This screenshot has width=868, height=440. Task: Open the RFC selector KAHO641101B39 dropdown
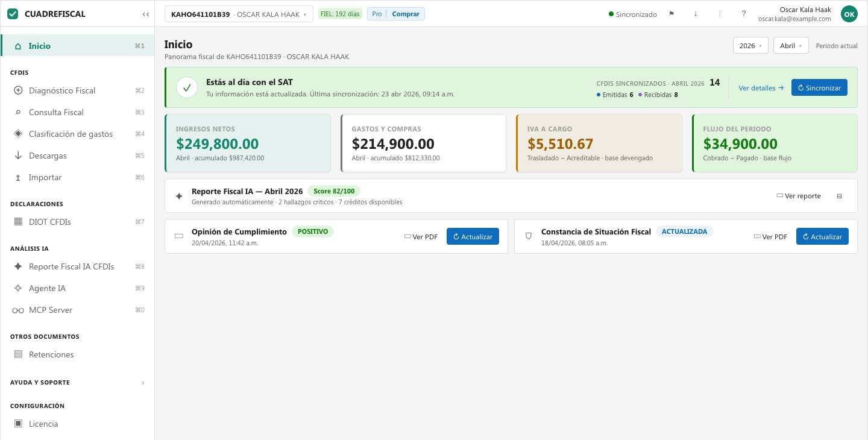(x=239, y=14)
